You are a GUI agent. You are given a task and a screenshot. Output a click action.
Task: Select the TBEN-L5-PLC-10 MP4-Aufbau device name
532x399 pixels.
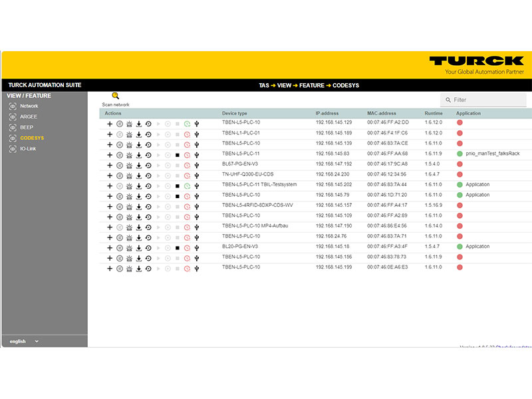pyautogui.click(x=255, y=226)
